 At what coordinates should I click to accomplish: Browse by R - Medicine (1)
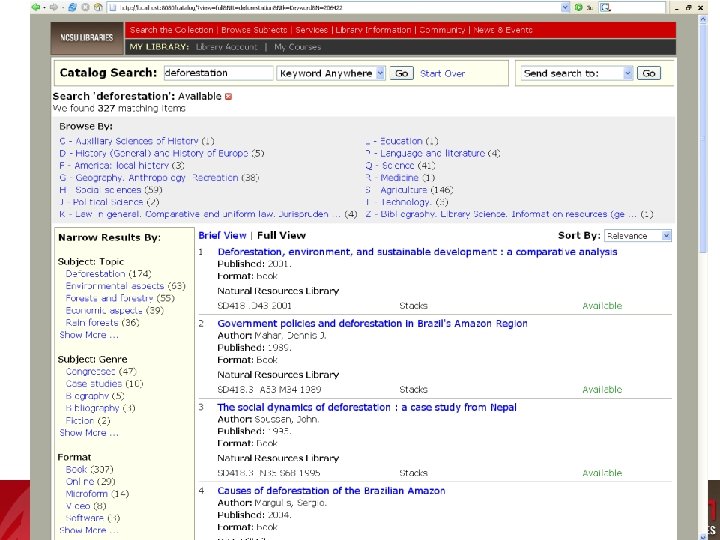pyautogui.click(x=400, y=178)
